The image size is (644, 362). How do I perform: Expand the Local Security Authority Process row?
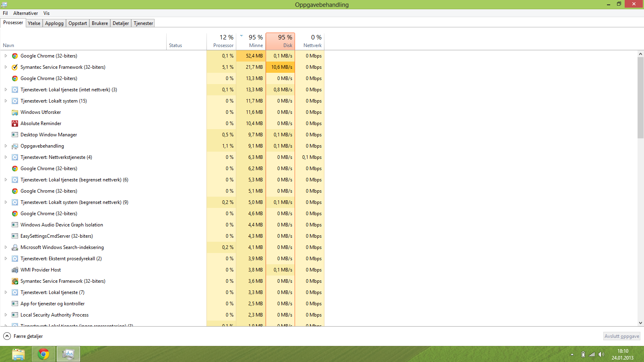click(6, 315)
